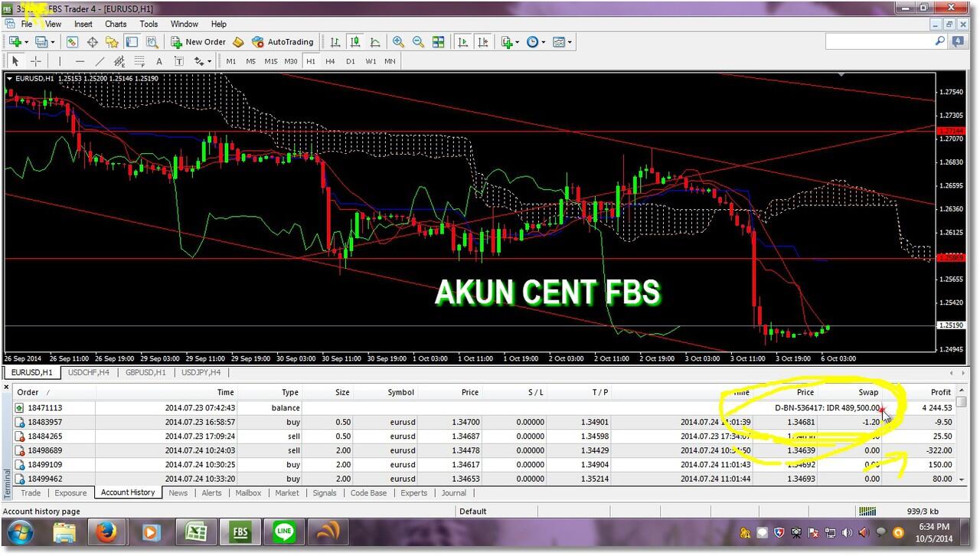This screenshot has width=980, height=556.
Task: Open Excel from the taskbar
Action: click(x=194, y=532)
